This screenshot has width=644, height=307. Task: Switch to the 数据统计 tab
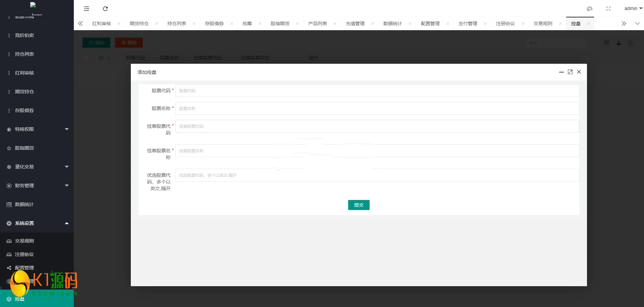tap(393, 23)
